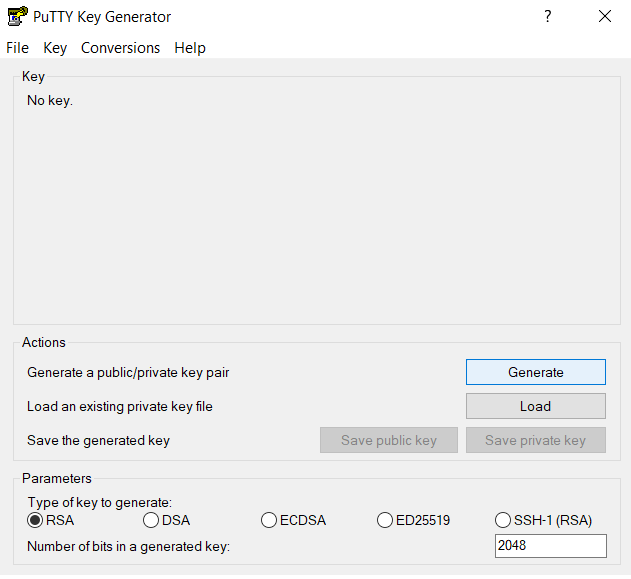Click the question mark help button

pos(547,16)
